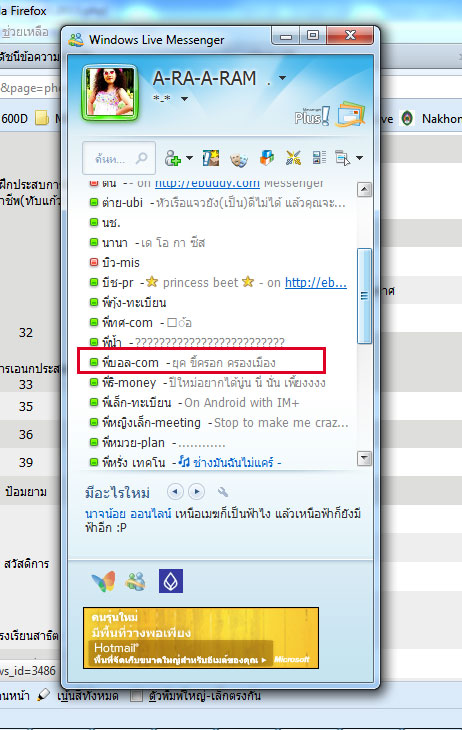Click the crossed tools toolbar icon
462x730 pixels.
pos(293,158)
